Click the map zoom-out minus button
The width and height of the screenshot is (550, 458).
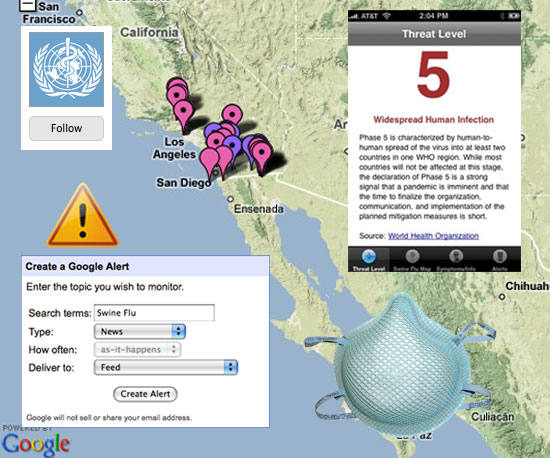point(27,5)
